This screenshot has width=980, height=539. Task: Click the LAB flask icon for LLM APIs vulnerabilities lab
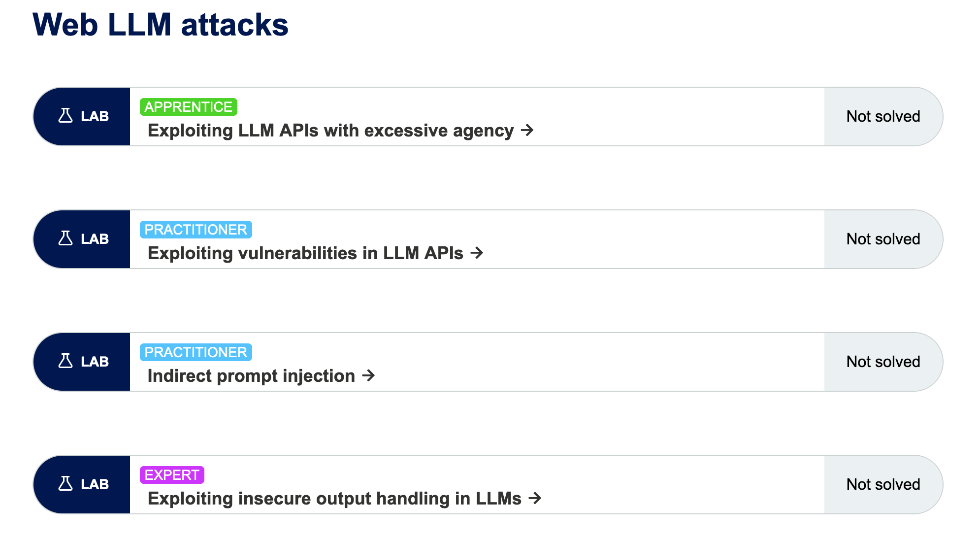[x=65, y=239]
